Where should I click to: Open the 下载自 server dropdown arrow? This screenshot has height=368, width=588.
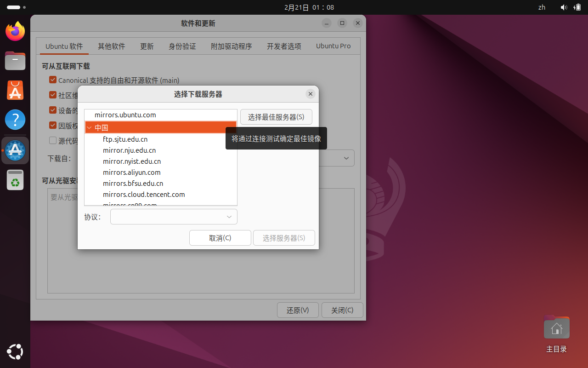click(346, 158)
